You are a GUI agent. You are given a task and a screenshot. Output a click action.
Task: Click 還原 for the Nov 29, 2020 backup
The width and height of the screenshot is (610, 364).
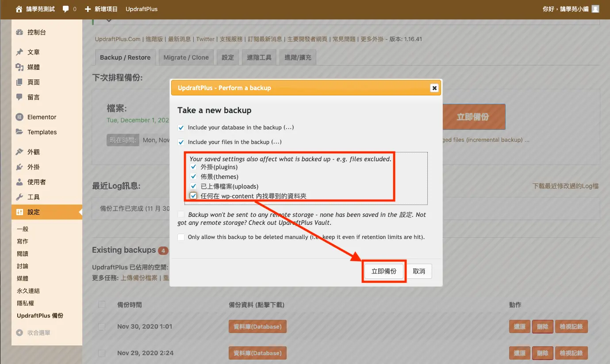(x=520, y=353)
